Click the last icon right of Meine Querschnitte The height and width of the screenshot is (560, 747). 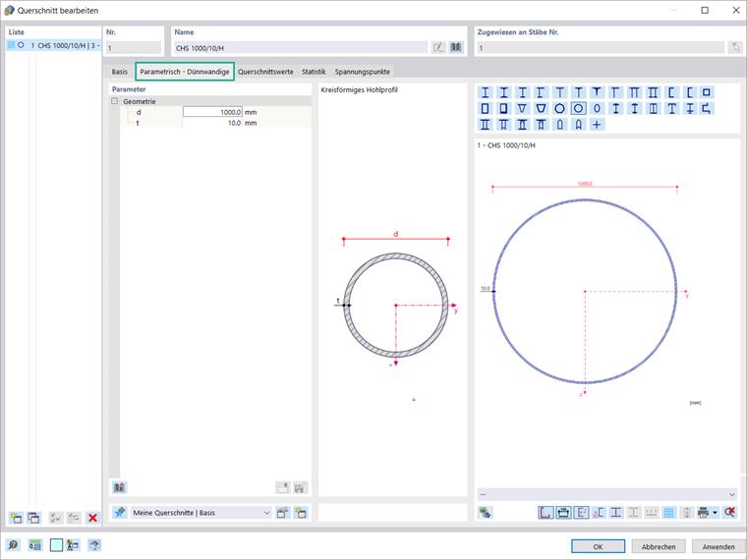(300, 513)
